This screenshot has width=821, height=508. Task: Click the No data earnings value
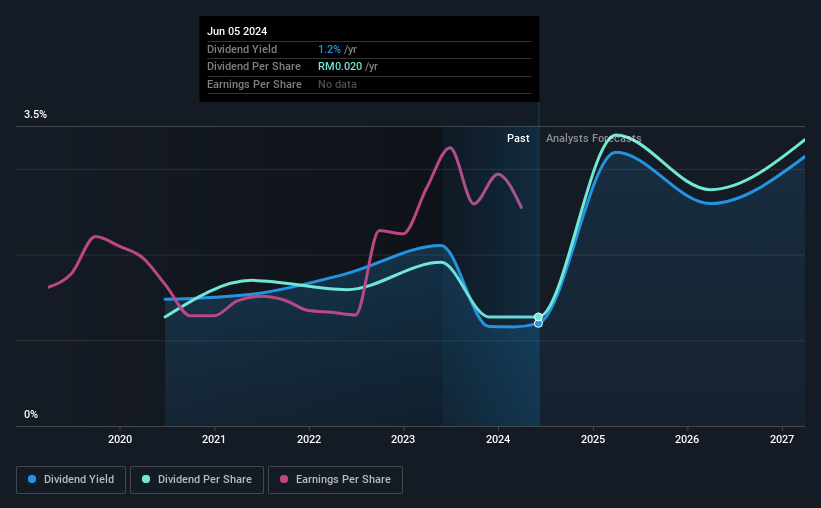tap(337, 84)
